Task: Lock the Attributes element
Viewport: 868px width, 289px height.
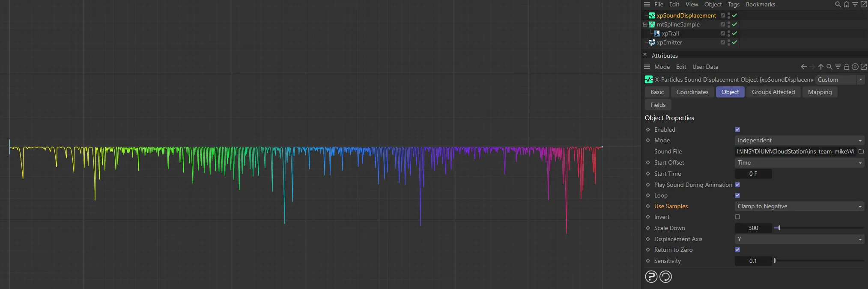Action: coord(847,67)
